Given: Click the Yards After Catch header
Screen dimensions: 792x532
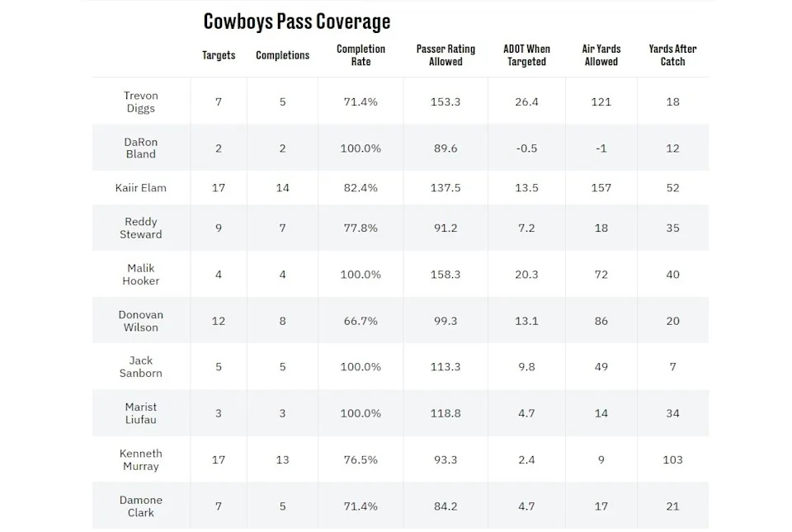Looking at the screenshot, I should (672, 55).
